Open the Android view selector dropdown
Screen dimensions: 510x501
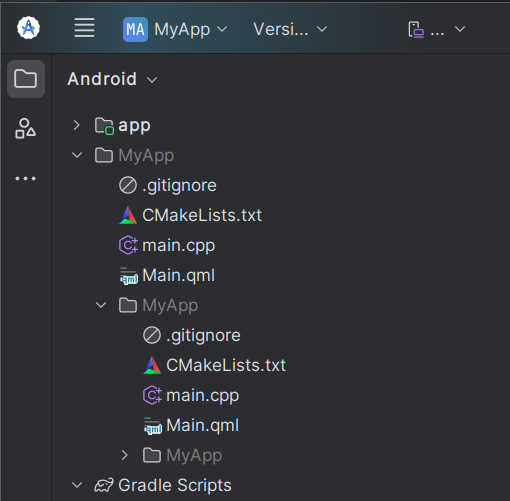112,79
